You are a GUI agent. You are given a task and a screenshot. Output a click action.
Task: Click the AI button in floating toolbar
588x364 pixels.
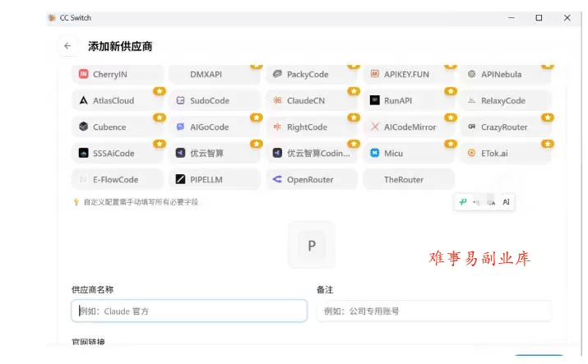[x=506, y=202]
